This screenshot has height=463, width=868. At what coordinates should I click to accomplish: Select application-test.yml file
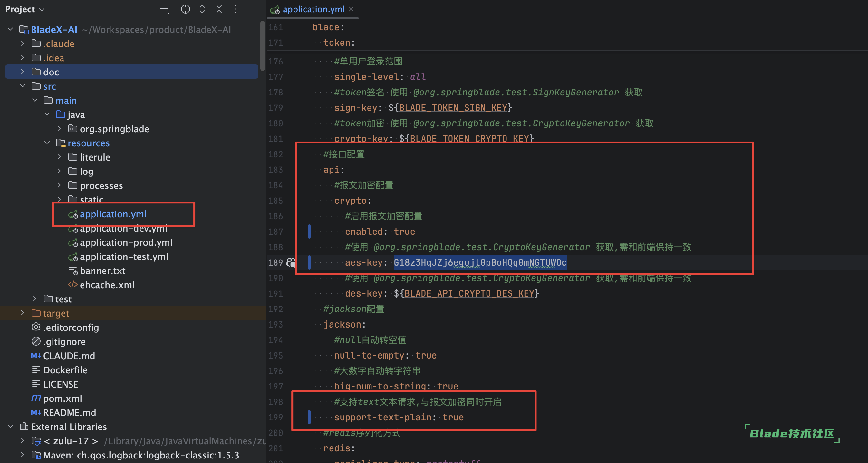click(x=124, y=256)
